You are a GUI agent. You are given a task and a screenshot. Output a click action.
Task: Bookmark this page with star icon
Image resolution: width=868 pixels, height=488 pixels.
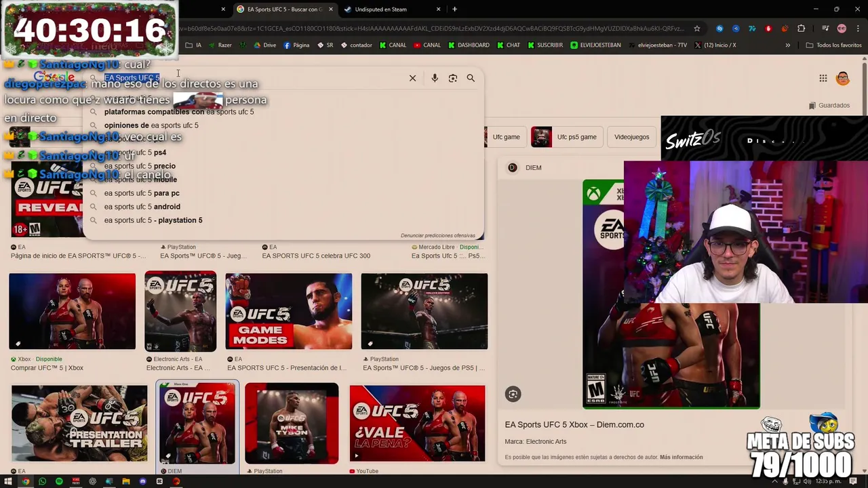pyautogui.click(x=696, y=28)
